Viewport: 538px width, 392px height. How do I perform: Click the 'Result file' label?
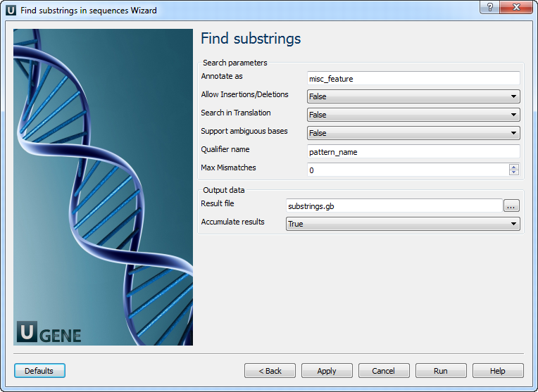click(x=218, y=203)
